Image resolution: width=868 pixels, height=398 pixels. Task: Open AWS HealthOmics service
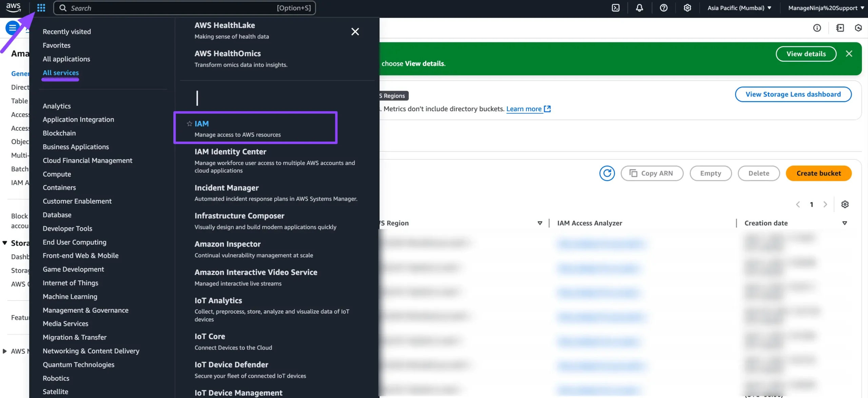[228, 53]
